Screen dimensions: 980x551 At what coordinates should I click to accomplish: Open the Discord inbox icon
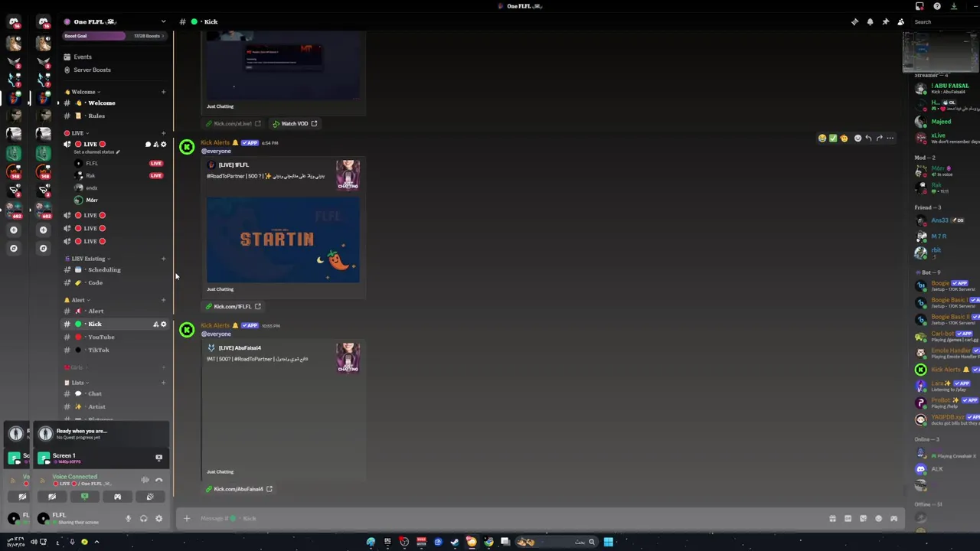click(x=920, y=6)
